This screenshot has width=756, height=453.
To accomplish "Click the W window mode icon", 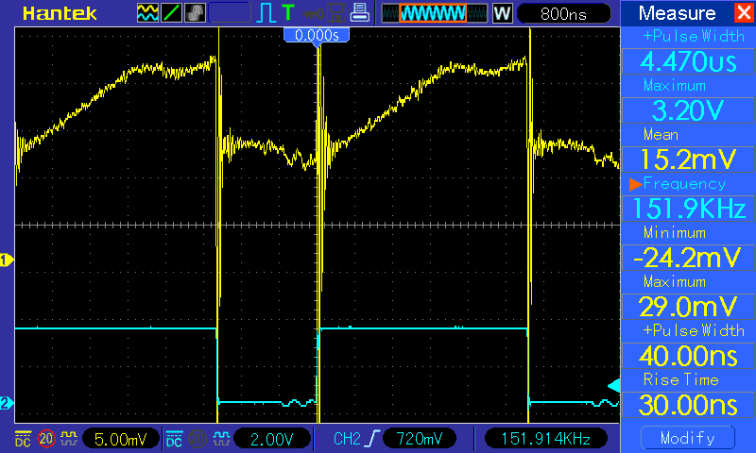I will [501, 14].
